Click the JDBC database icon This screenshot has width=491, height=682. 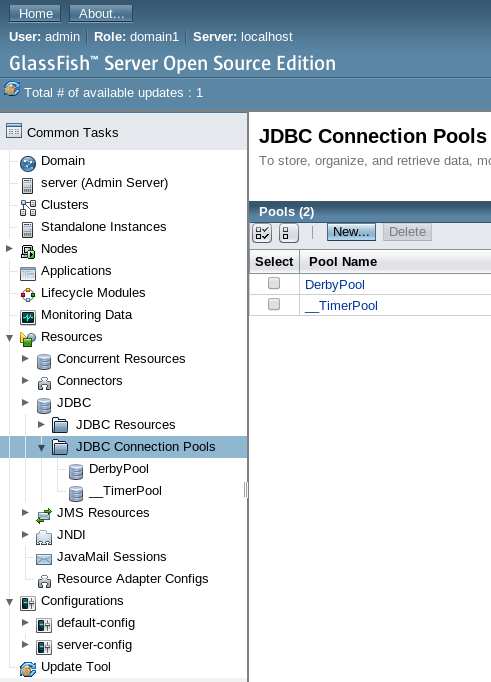[x=44, y=405]
